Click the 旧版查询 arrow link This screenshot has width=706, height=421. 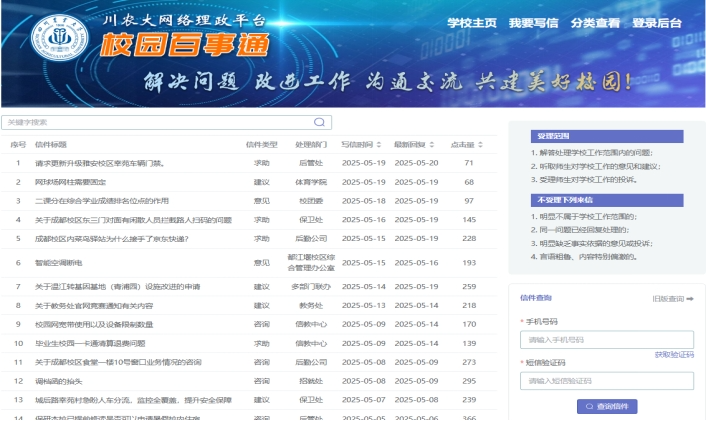(x=673, y=298)
